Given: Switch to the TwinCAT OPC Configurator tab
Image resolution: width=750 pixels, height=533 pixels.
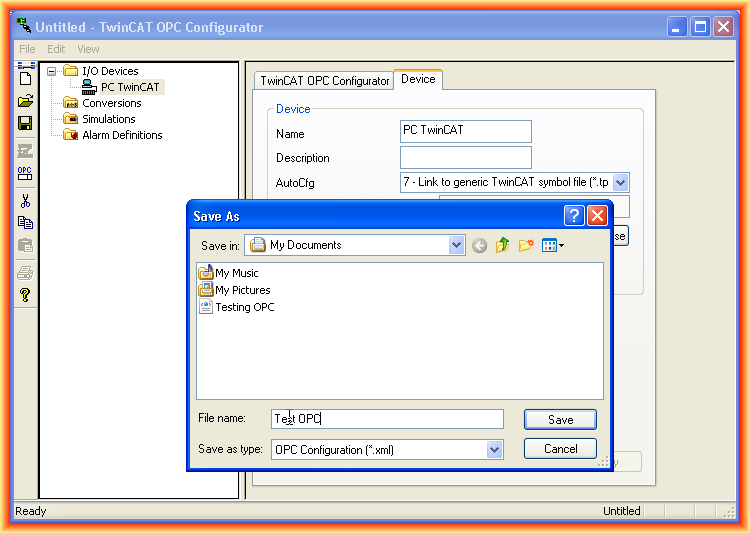Looking at the screenshot, I should point(324,81).
